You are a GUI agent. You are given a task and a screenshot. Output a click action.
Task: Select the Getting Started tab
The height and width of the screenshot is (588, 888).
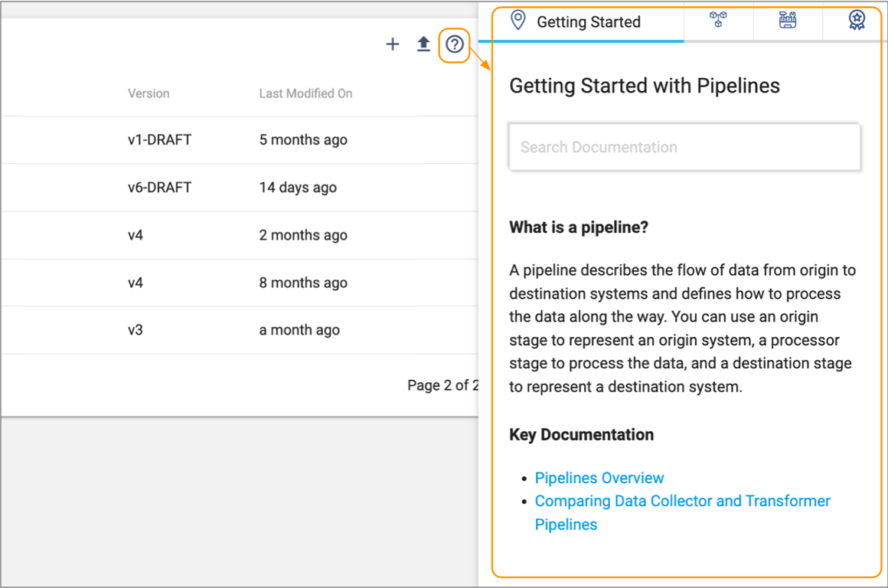(582, 22)
